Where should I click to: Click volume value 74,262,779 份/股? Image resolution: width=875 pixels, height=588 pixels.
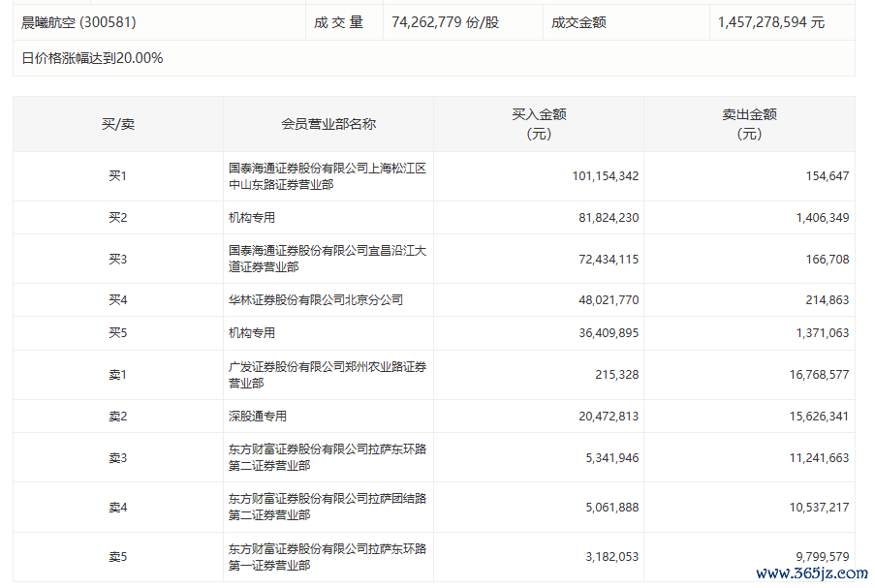[x=446, y=22]
